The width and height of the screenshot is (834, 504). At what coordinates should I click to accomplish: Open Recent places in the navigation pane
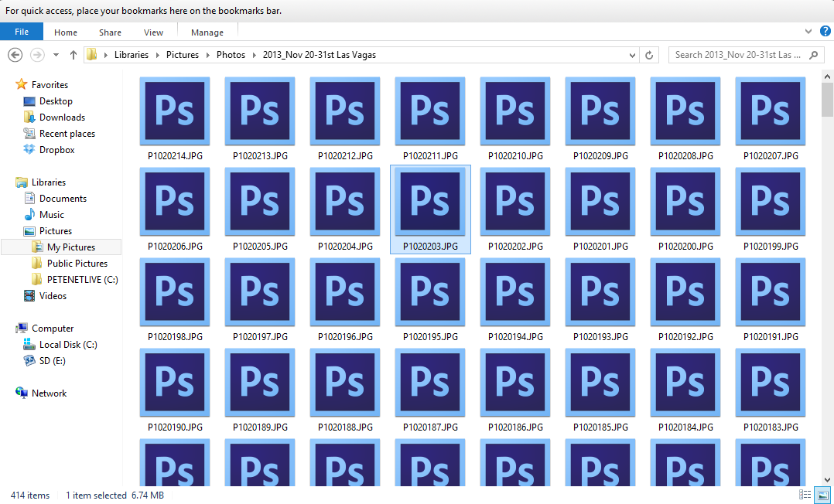pos(67,134)
